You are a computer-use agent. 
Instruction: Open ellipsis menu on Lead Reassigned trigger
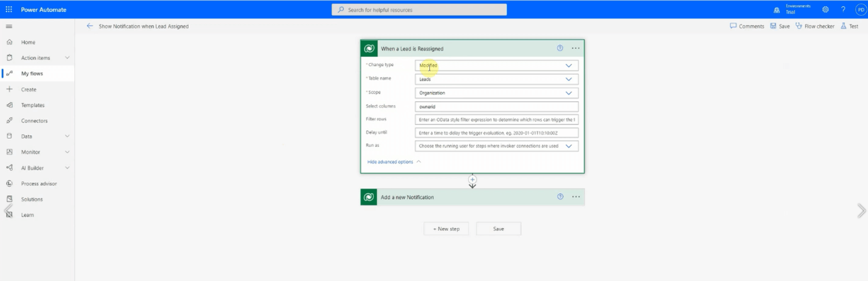coord(575,48)
